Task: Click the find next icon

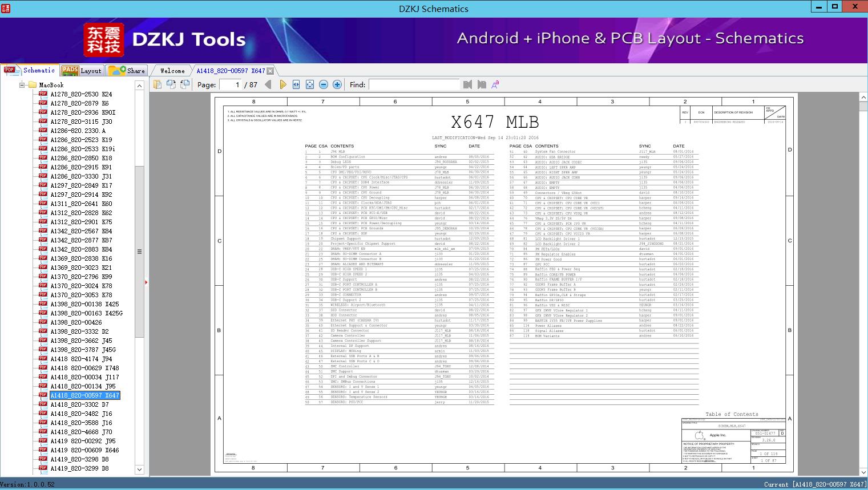Action: point(482,84)
